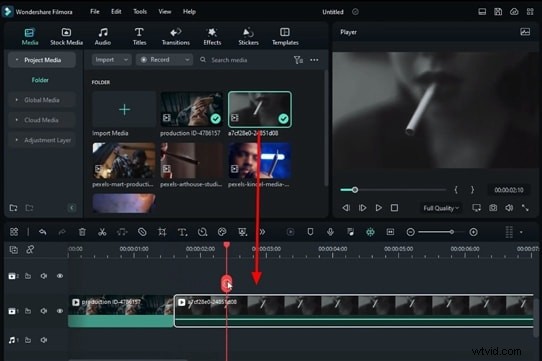Collapse the media sidebar panel arrow
This screenshot has height=361, width=542.
tap(72, 208)
